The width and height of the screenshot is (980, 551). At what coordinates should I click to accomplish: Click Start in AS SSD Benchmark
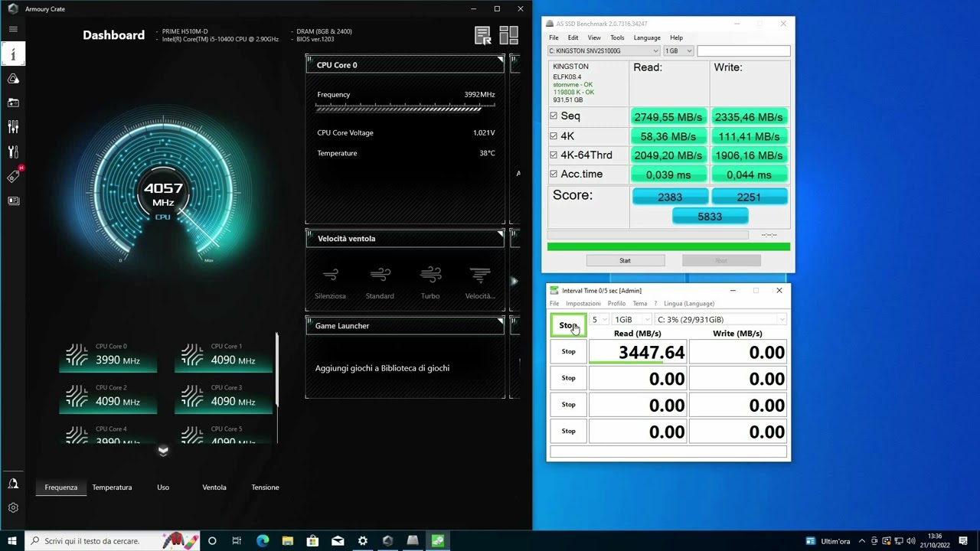coord(626,261)
